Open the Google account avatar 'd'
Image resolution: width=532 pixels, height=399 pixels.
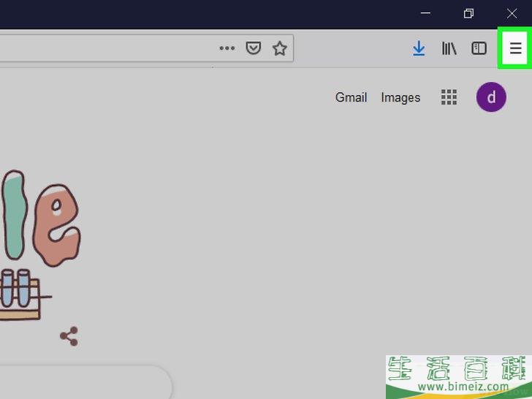[x=491, y=97]
